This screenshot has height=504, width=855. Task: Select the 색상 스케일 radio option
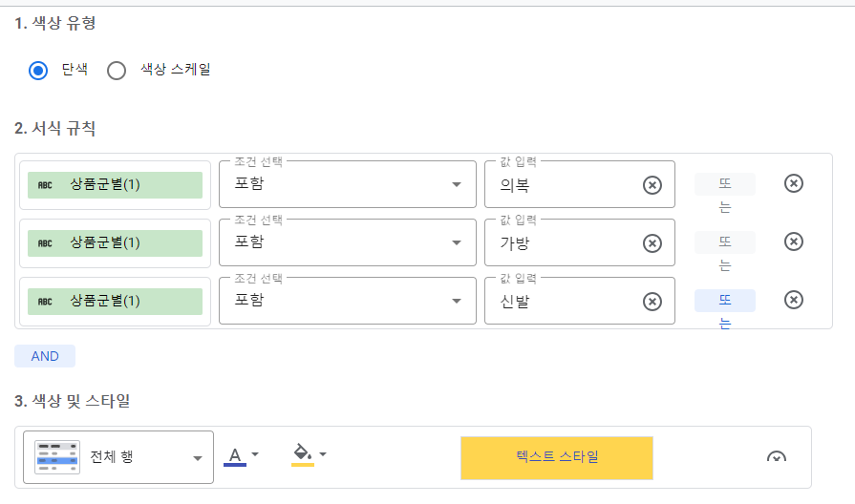(x=117, y=70)
